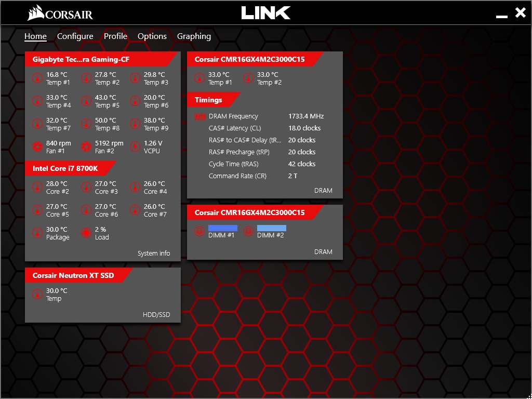
Task: Click the 2 T command rate value
Action: tap(293, 176)
